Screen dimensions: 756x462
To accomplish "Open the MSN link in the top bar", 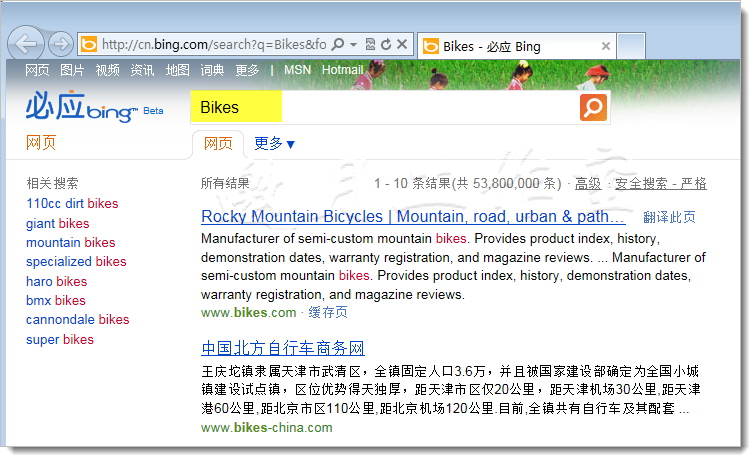I will (297, 70).
